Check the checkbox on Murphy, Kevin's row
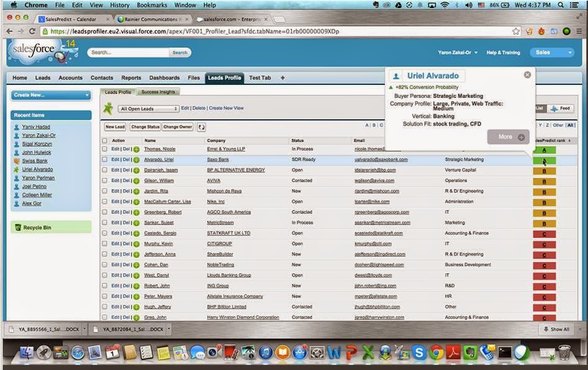588x370 pixels. click(104, 244)
